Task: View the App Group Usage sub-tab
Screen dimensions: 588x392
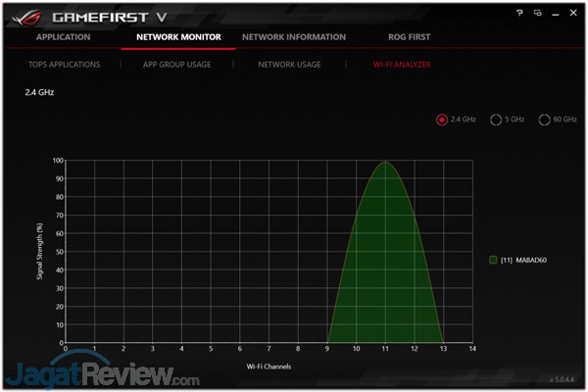Action: [x=176, y=65]
